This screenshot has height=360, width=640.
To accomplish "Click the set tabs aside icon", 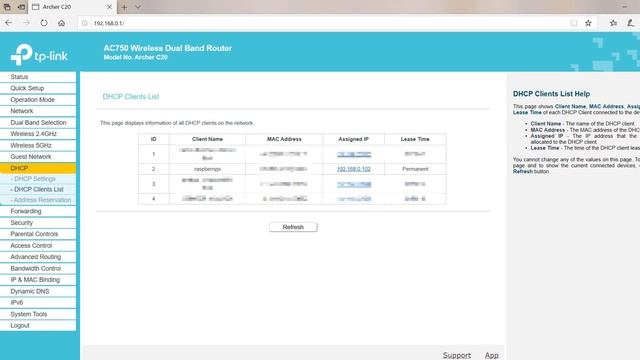I will coord(21,7).
